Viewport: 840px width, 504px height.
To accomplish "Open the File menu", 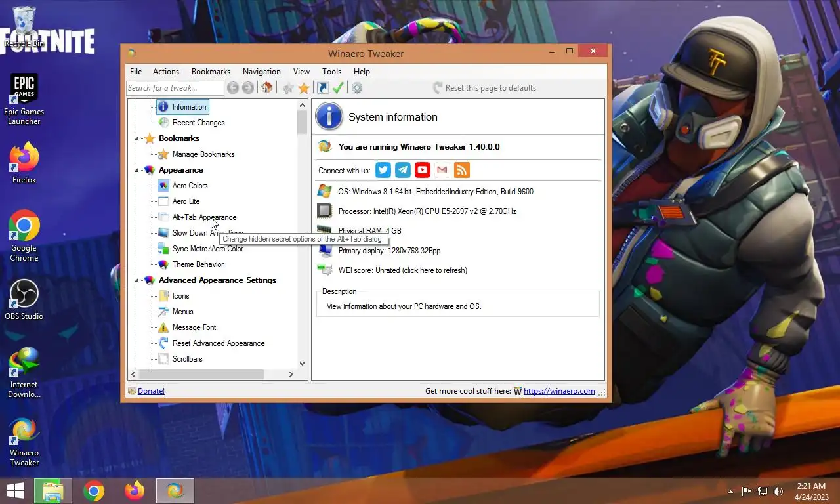I will click(136, 72).
